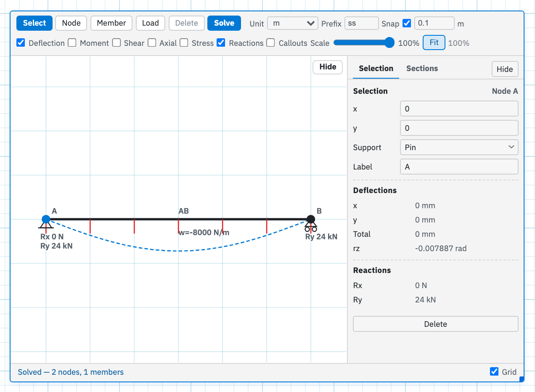
Task: Click the roller support icon at node B
Action: (x=311, y=227)
